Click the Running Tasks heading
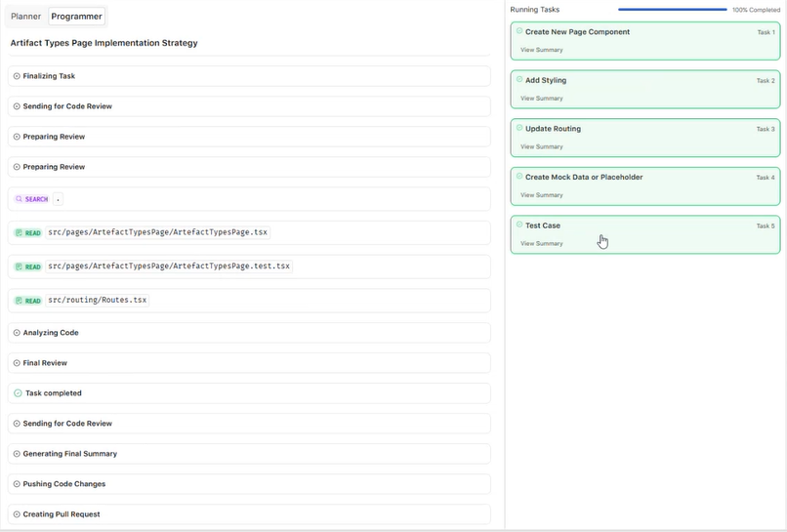787x532 pixels. (534, 10)
